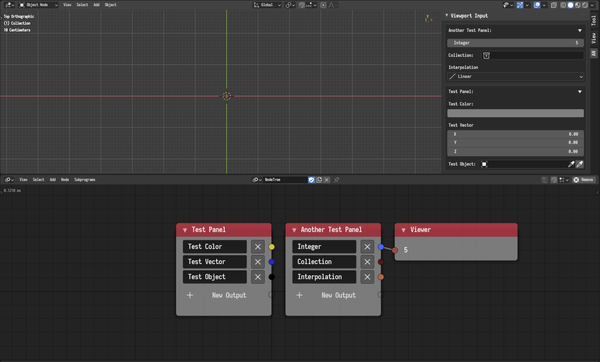Collapse the Viewer node
This screenshot has height=362, width=600.
[403, 230]
